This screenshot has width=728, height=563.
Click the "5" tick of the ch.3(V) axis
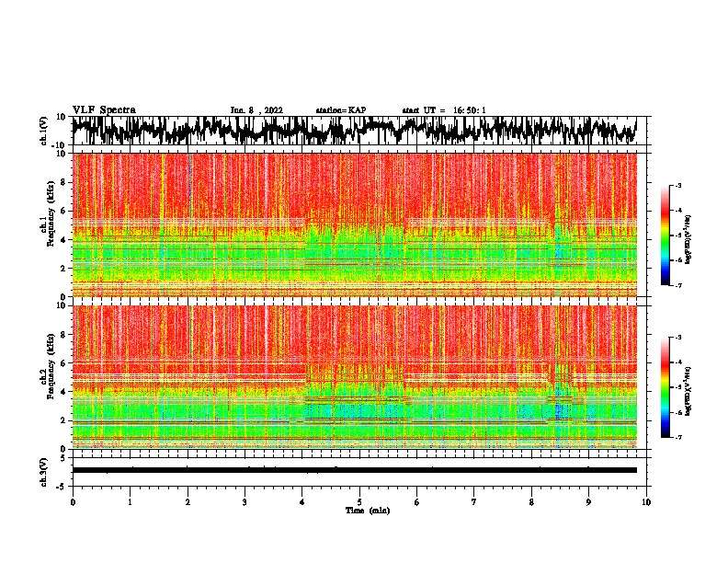[63, 458]
